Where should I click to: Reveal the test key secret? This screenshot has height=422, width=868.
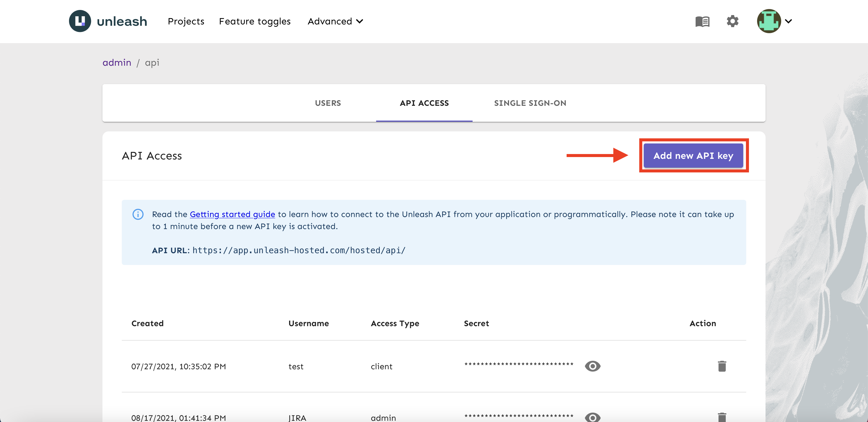tap(592, 366)
